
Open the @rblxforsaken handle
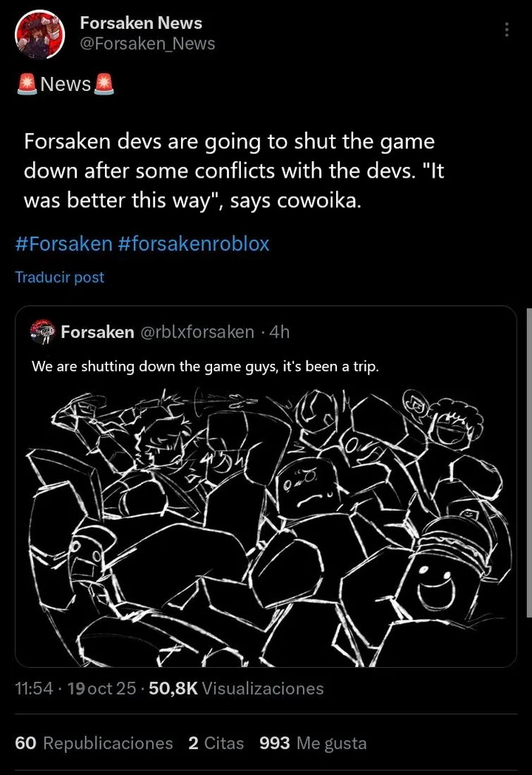point(197,332)
